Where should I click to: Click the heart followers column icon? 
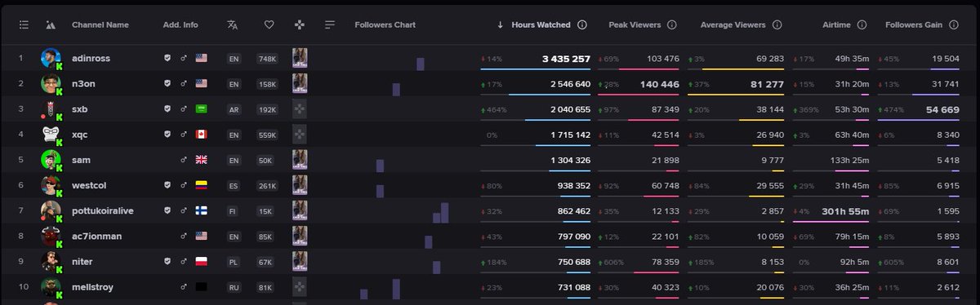[269, 25]
